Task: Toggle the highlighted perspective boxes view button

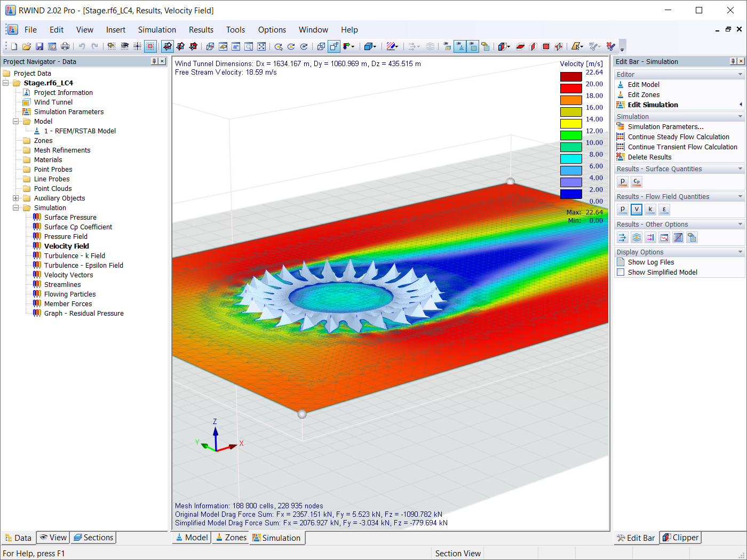Action: [334, 46]
